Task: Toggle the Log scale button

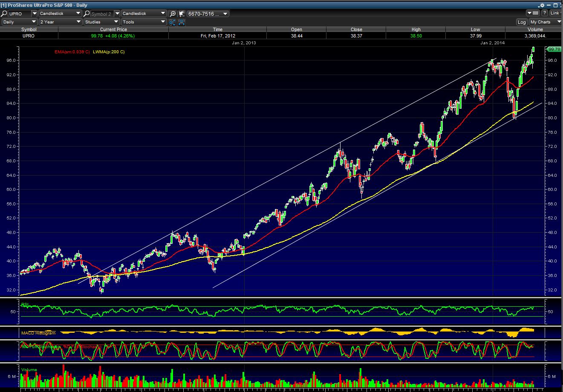Action: coord(522,22)
